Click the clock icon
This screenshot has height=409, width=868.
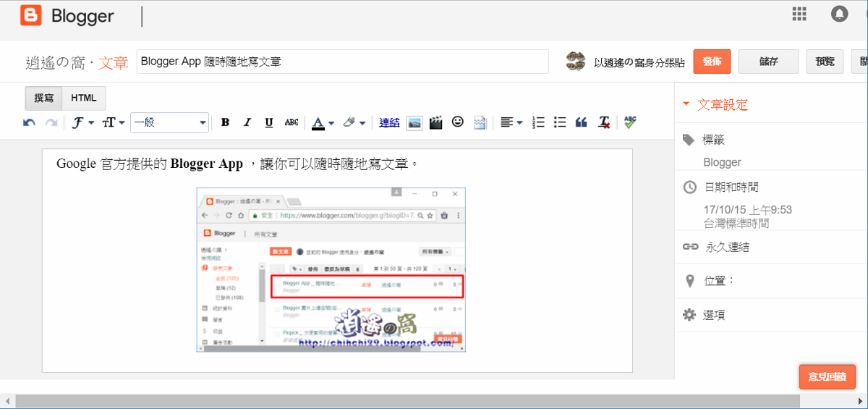pyautogui.click(x=690, y=187)
